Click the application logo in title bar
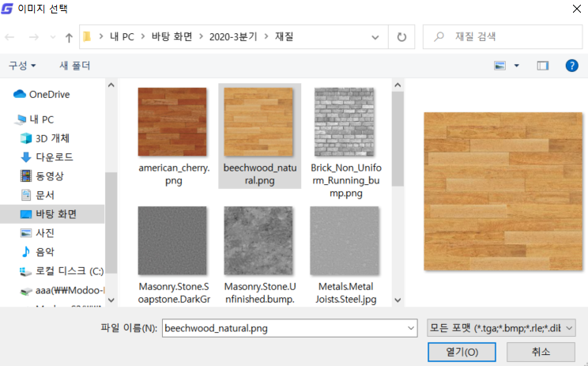 (7, 8)
